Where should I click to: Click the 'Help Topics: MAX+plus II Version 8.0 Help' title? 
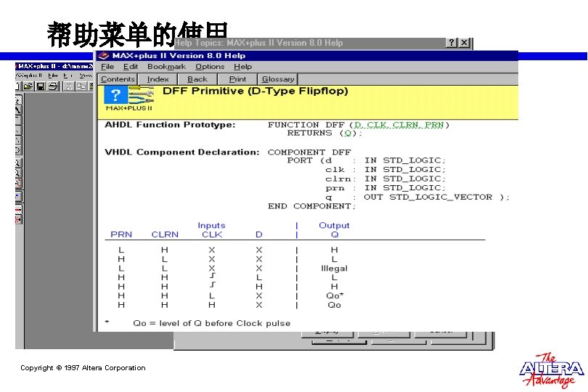[x=258, y=43]
